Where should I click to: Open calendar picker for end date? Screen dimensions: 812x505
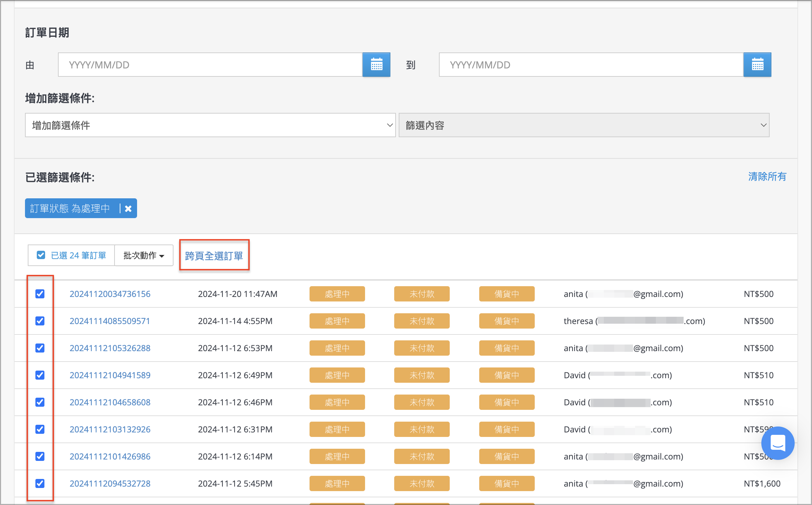pos(757,65)
